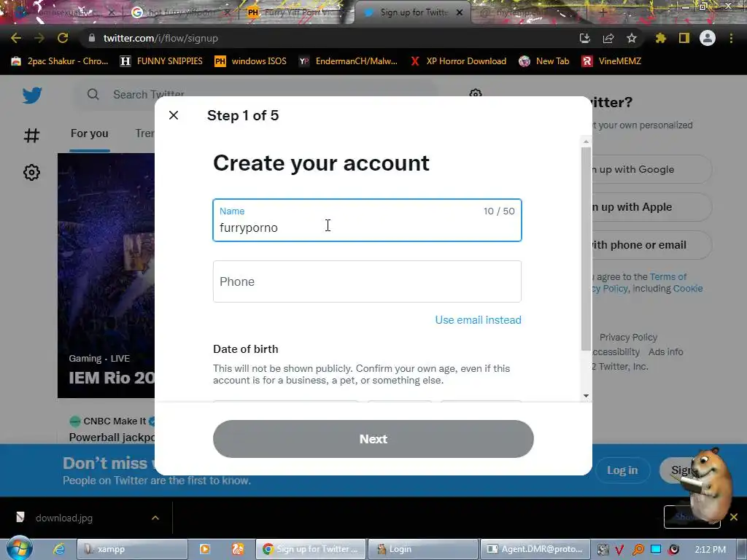747x560 pixels.
Task: Click the red V system tray icon
Action: (x=619, y=550)
